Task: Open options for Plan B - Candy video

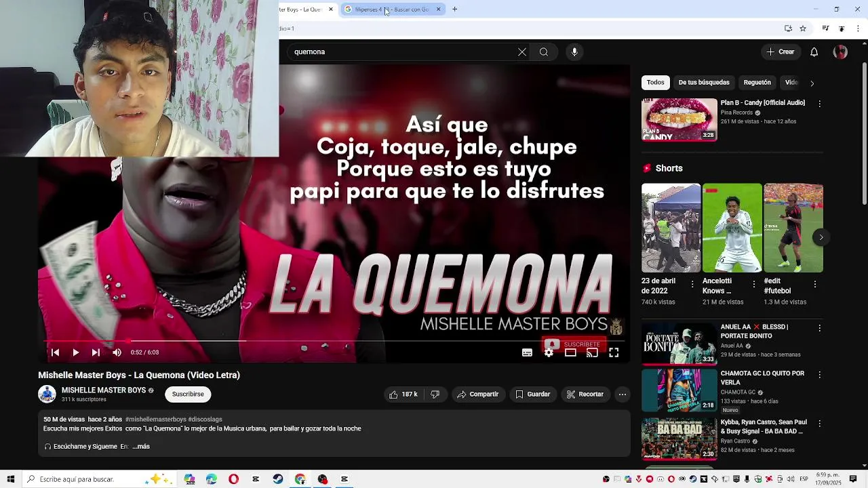Action: [819, 104]
